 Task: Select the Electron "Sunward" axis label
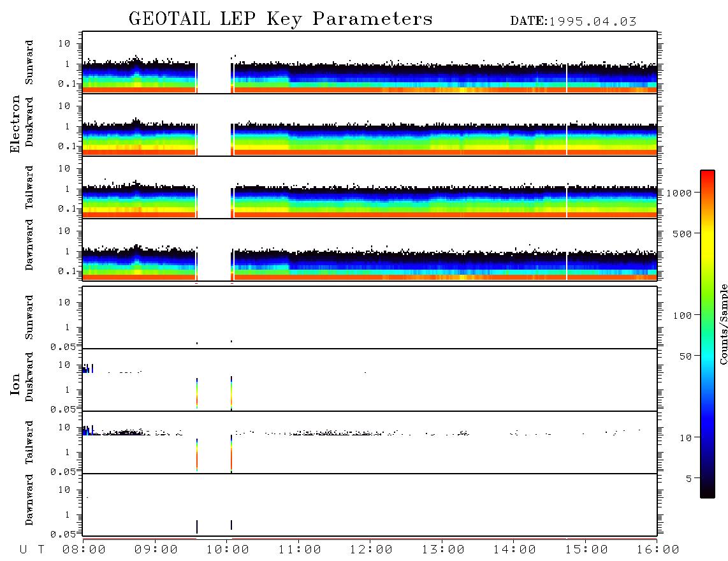[29, 62]
